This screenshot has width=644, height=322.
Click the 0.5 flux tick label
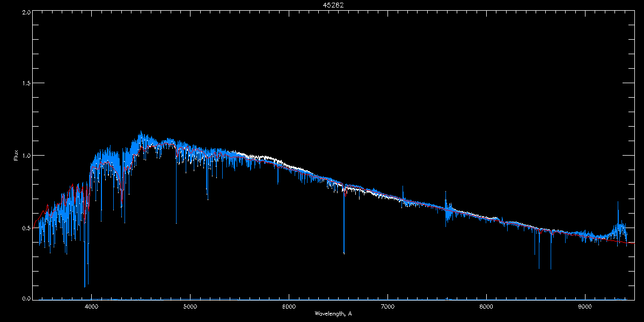25,228
